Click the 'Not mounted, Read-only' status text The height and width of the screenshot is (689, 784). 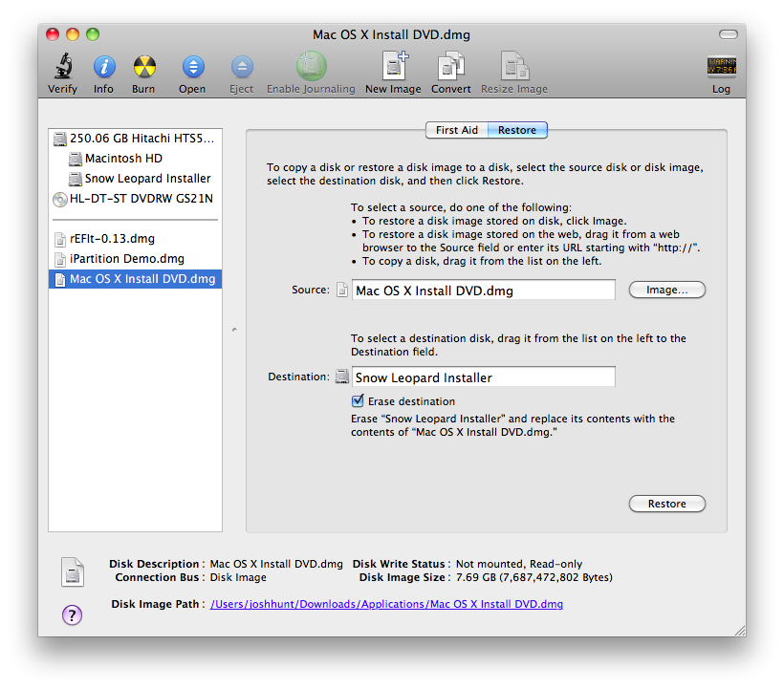519,564
